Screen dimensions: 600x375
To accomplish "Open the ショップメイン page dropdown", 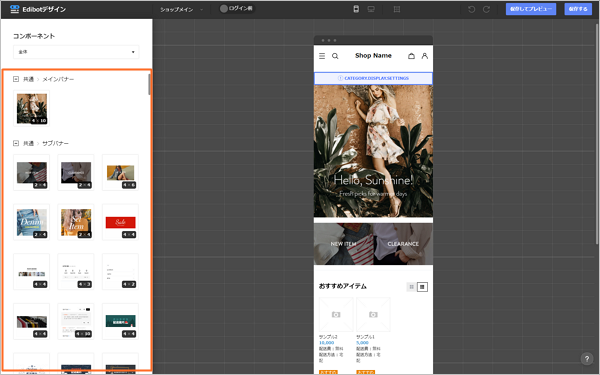I will [x=181, y=10].
